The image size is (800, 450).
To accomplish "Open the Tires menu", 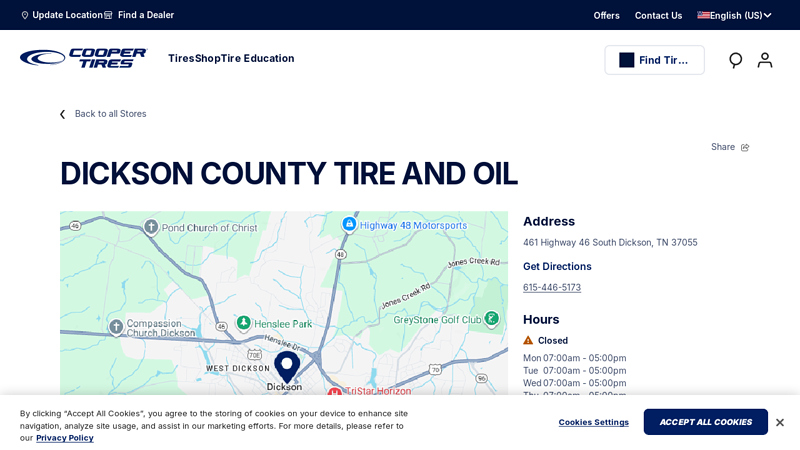I will click(x=181, y=58).
